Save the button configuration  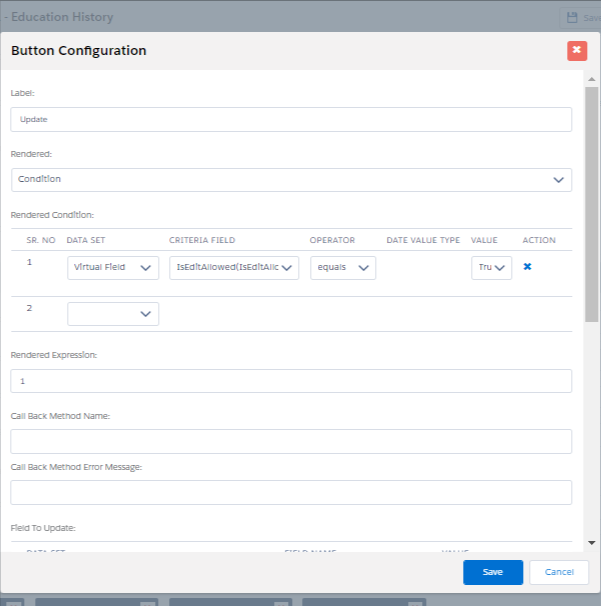(x=492, y=572)
